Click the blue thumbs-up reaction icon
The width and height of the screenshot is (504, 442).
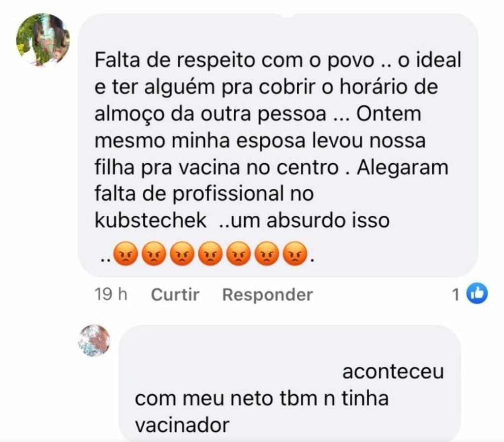click(477, 293)
